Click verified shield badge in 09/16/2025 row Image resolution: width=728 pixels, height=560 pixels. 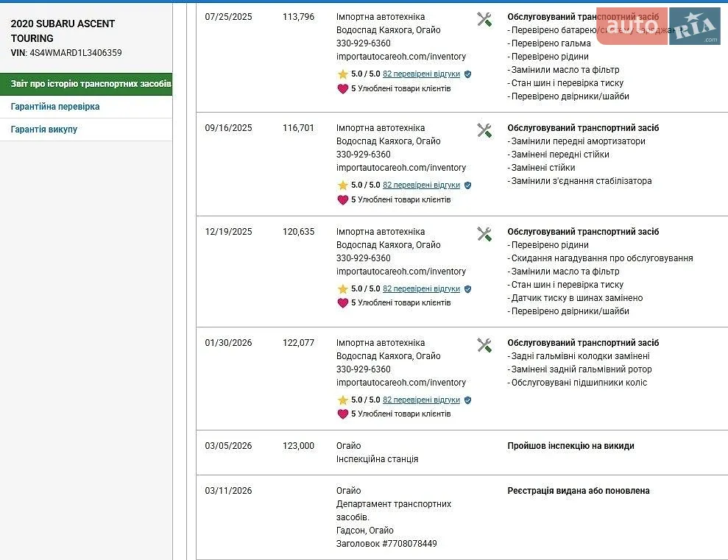coord(467,185)
